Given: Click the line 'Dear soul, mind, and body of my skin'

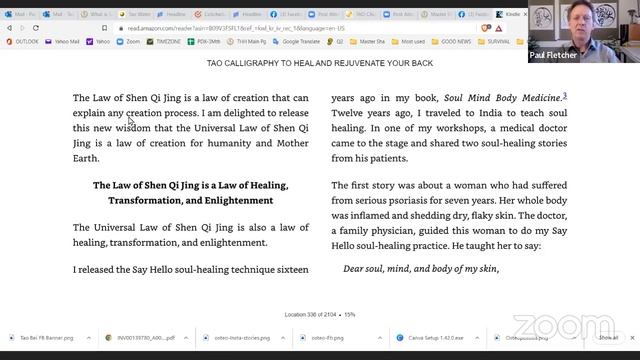Looking at the screenshot, I should coord(421,269).
